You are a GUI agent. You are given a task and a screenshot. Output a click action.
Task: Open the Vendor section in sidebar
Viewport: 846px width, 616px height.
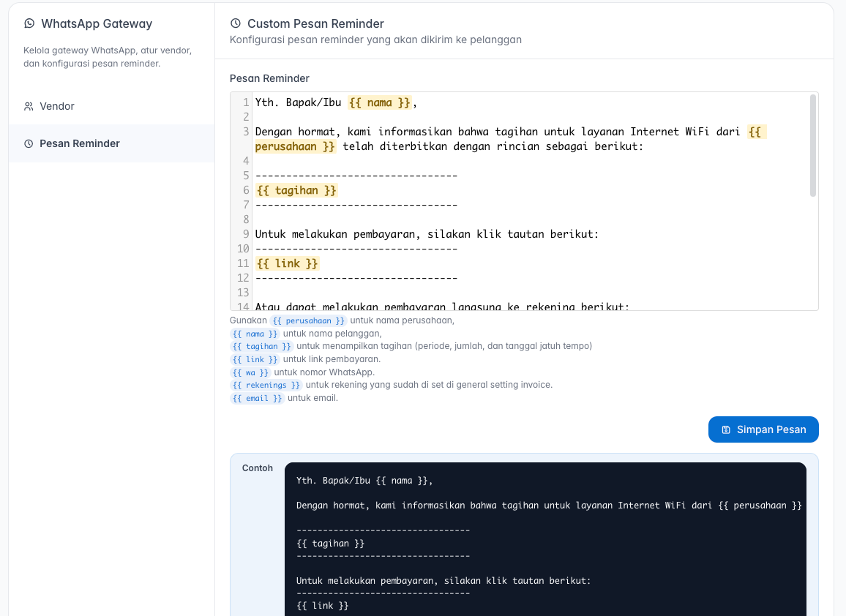coord(57,107)
